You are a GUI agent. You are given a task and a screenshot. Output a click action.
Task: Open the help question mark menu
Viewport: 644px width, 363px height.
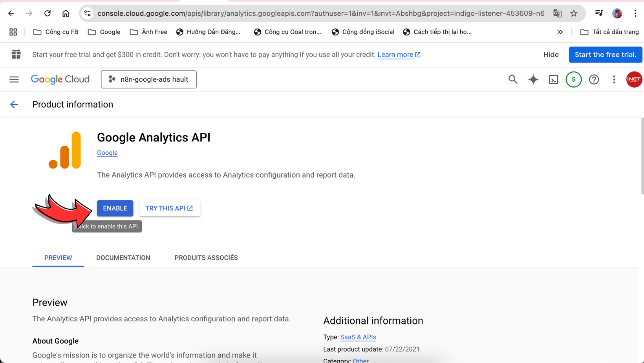coord(594,79)
